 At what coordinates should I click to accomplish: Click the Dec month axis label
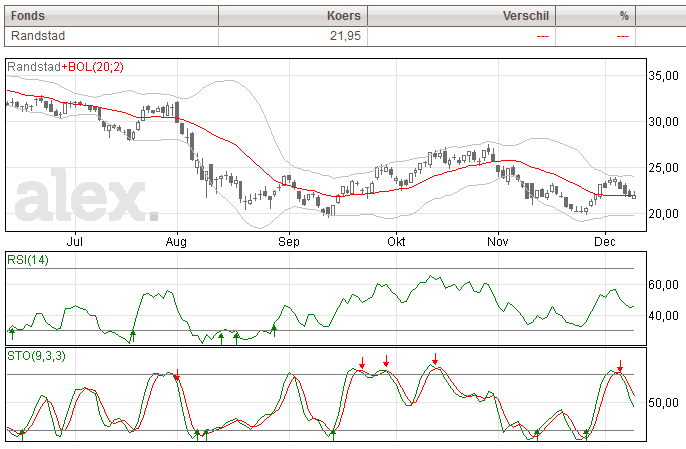605,242
